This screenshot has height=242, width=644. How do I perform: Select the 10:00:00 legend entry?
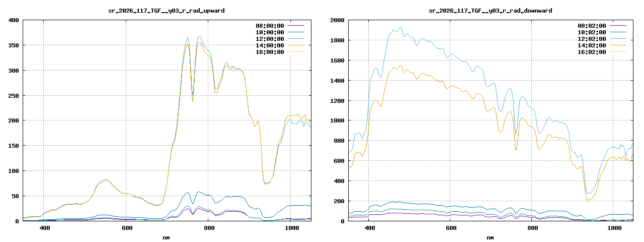pos(269,32)
